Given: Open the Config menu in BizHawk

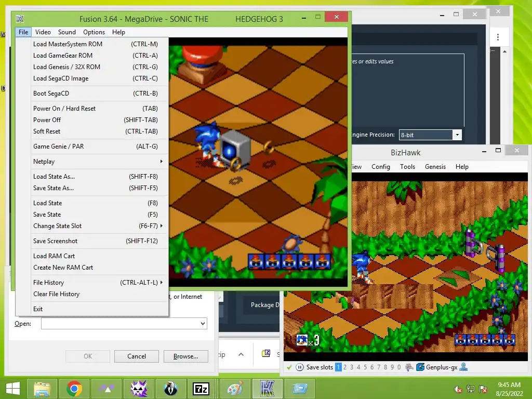Looking at the screenshot, I should coord(381,167).
